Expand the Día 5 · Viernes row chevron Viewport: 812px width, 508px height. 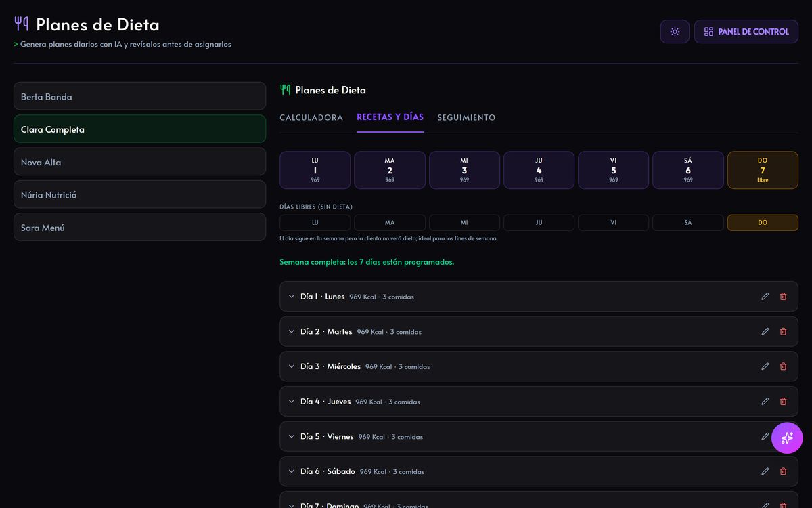[292, 437]
